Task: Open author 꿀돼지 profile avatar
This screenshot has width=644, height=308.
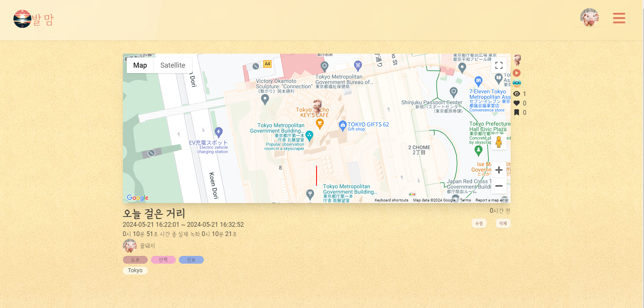Action: click(x=130, y=246)
